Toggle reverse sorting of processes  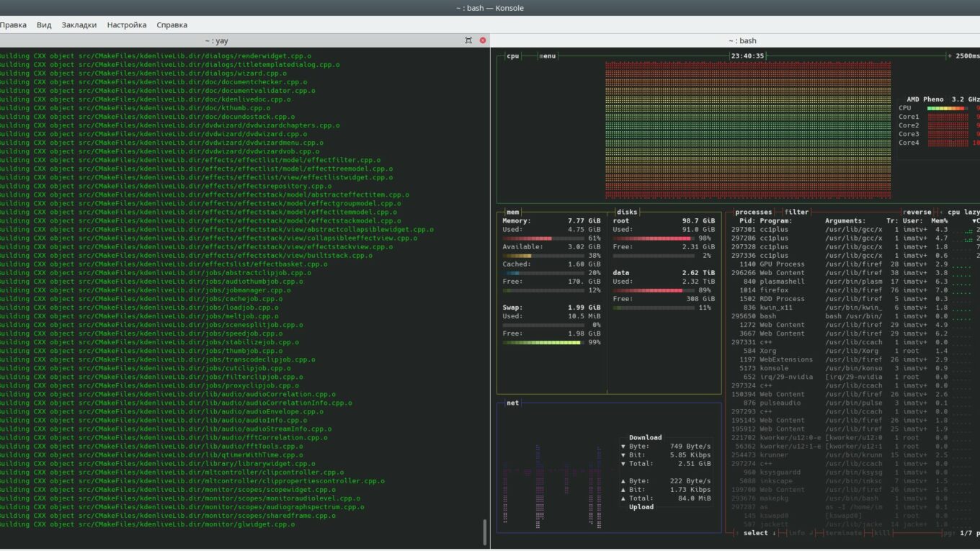[917, 212]
